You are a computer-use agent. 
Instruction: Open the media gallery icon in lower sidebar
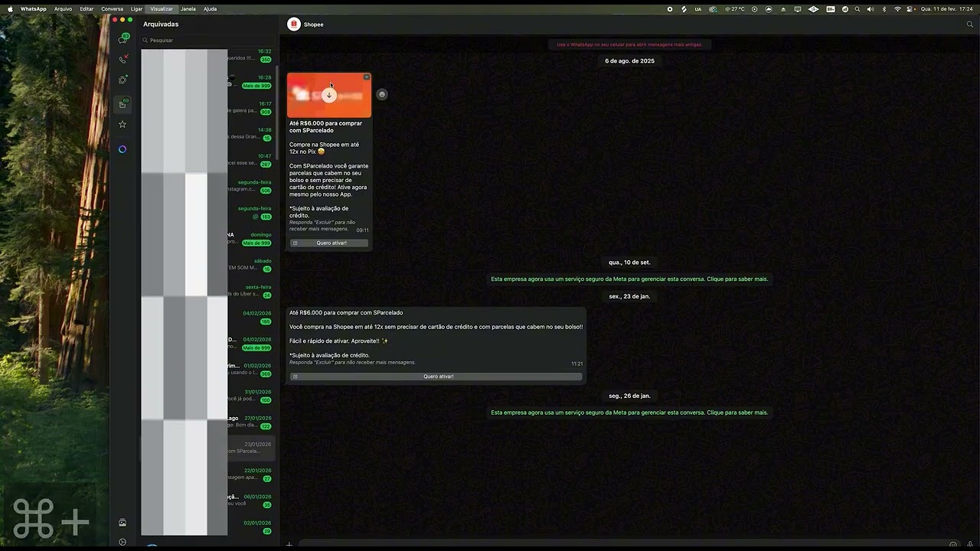pos(122,523)
